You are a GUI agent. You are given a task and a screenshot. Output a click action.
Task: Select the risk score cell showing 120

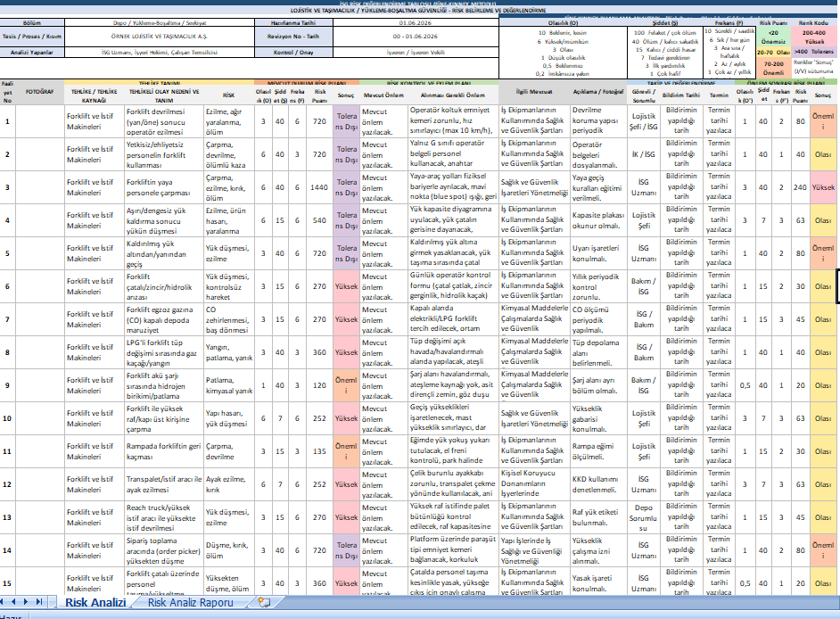pyautogui.click(x=318, y=385)
